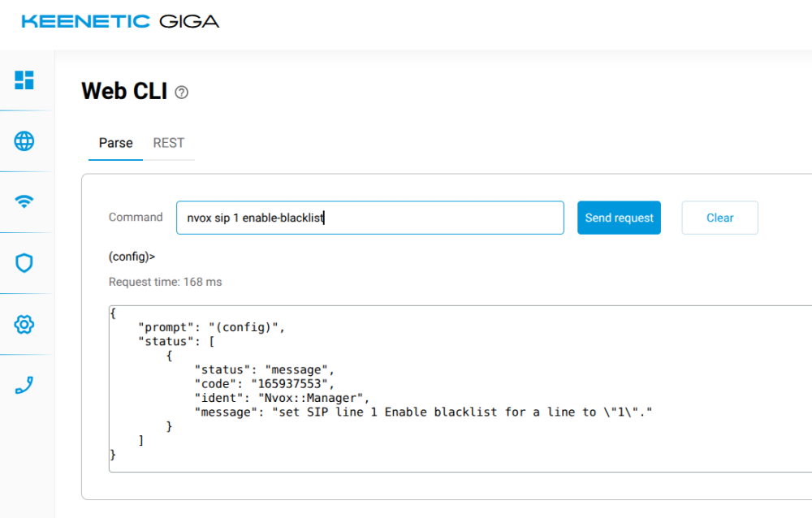Select the Parse tab
The height and width of the screenshot is (518, 812).
[115, 143]
